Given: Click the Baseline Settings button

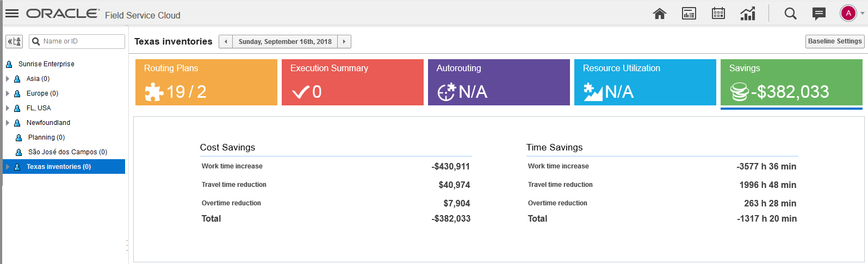Looking at the screenshot, I should tap(835, 41).
